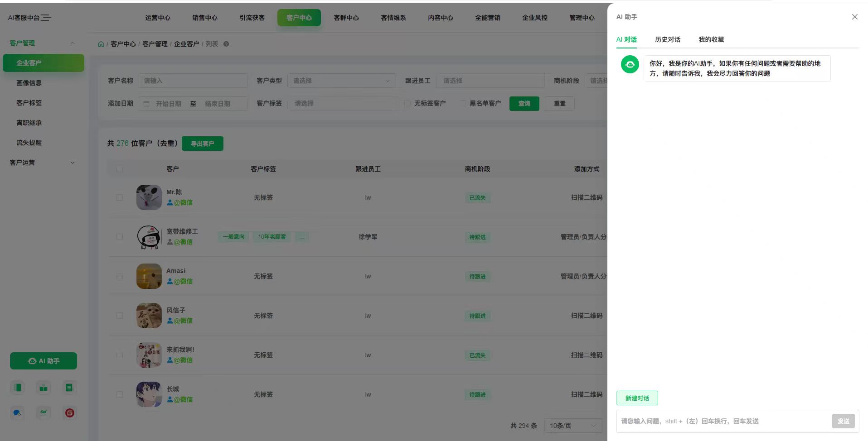
Task: Open the 客户类型 dropdown
Action: (341, 81)
